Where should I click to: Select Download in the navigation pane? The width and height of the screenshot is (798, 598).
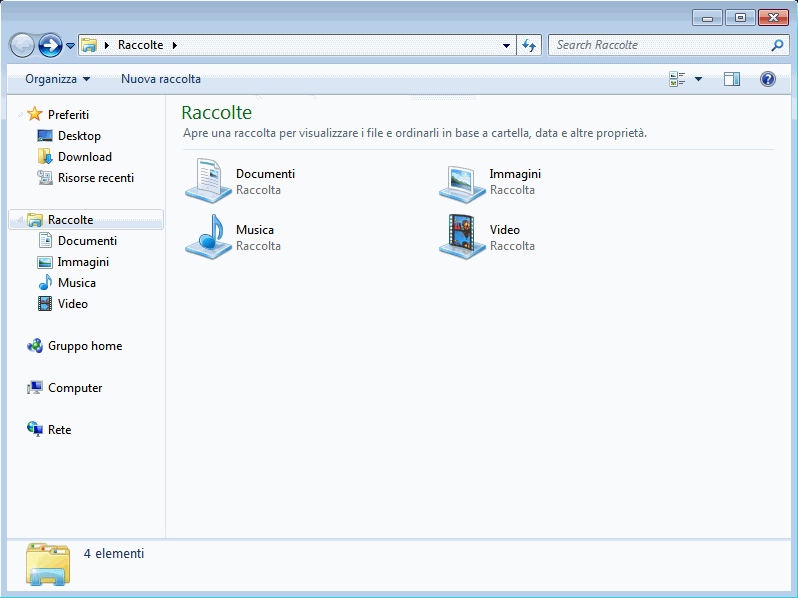pyautogui.click(x=84, y=157)
